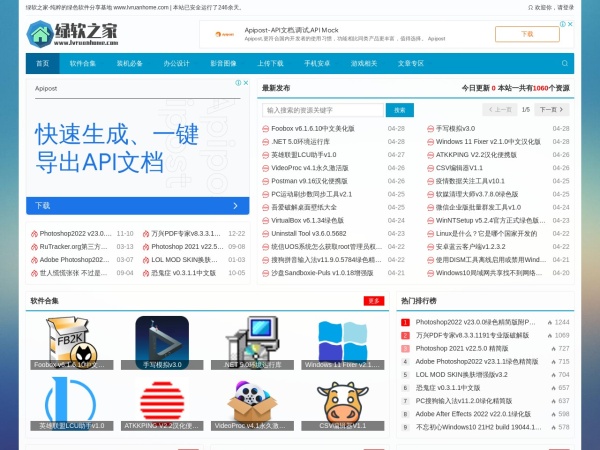
Task: Open the 上传下载 menu item
Action: (x=270, y=64)
